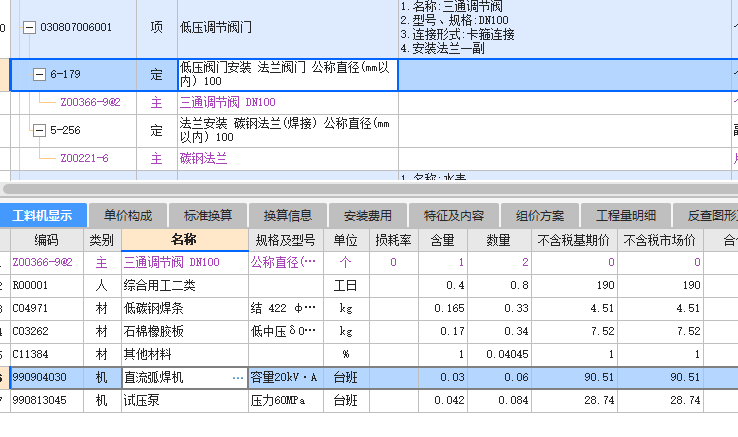This screenshot has width=738, height=437.
Task: Click the 机 category cell of 试压泵
Action: (102, 401)
